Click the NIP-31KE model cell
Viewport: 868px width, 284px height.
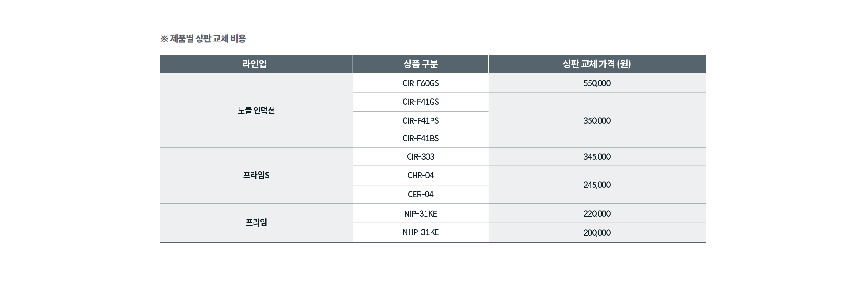pyautogui.click(x=420, y=214)
